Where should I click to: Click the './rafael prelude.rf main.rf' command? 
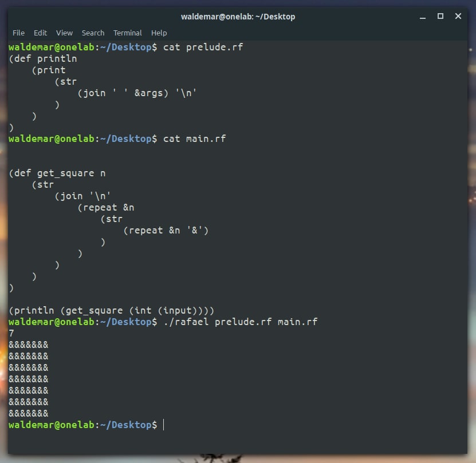[x=241, y=322]
